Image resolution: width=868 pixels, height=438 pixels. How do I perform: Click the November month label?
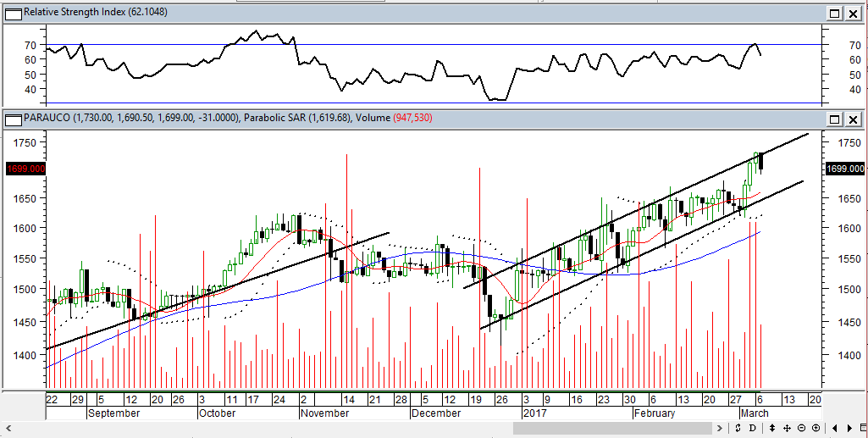325,413
